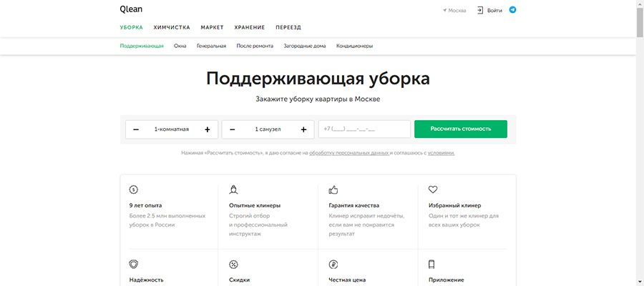
Task: Focus the phone number input field
Action: pyautogui.click(x=364, y=129)
